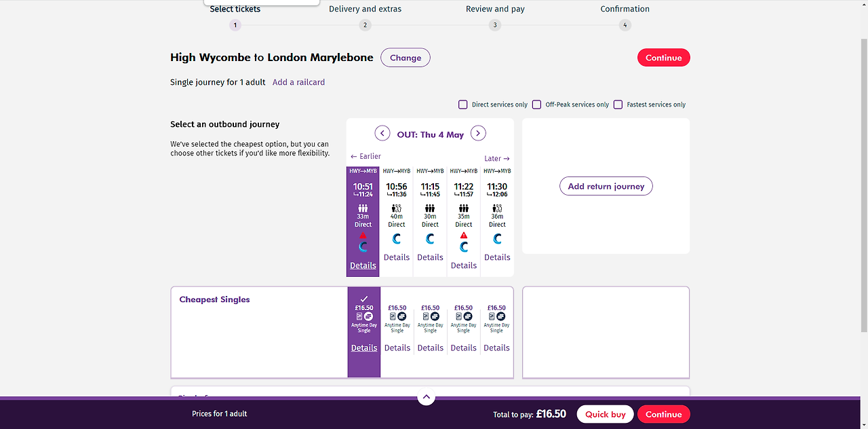
Task: Click Quick buy button
Action: click(x=606, y=414)
